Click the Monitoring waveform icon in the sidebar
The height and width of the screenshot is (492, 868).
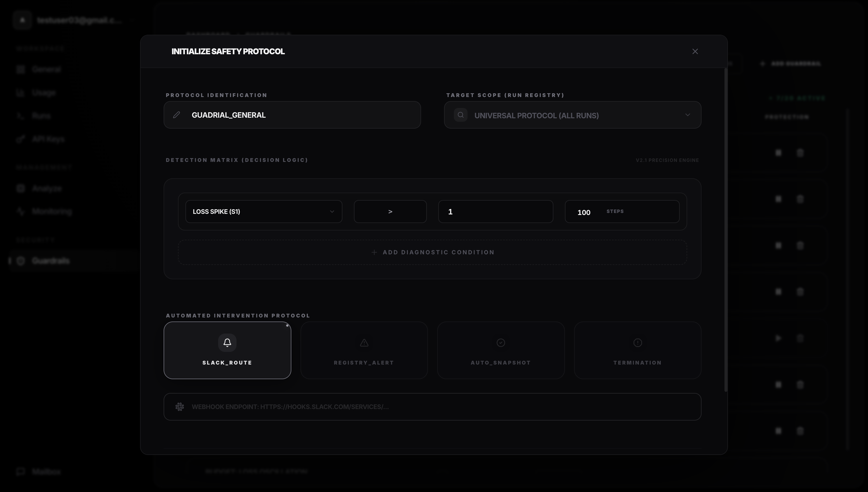[x=21, y=211]
